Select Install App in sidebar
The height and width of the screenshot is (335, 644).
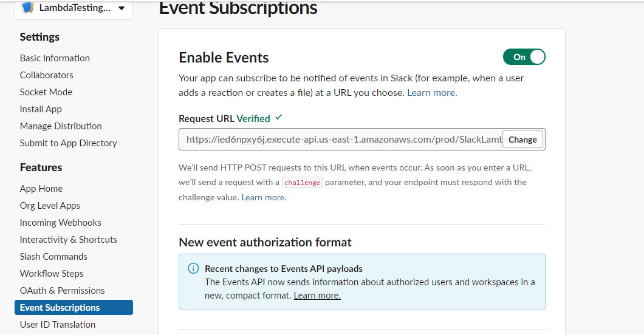pos(41,109)
